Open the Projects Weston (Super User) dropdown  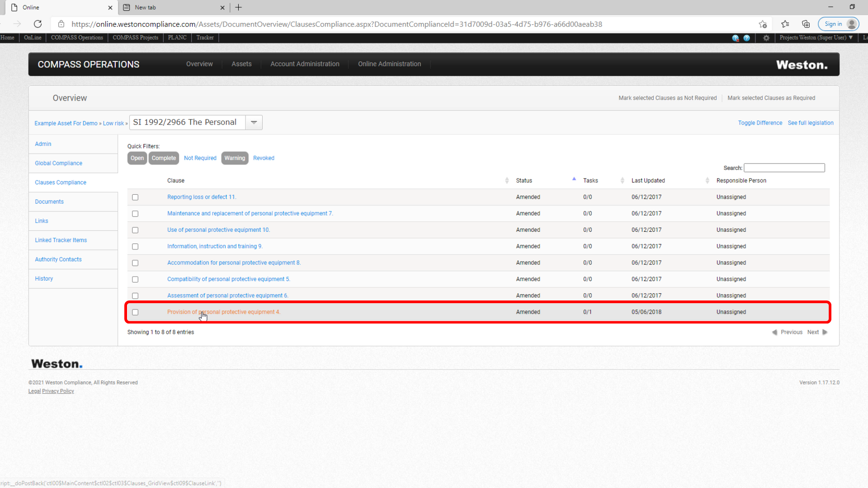[816, 38]
